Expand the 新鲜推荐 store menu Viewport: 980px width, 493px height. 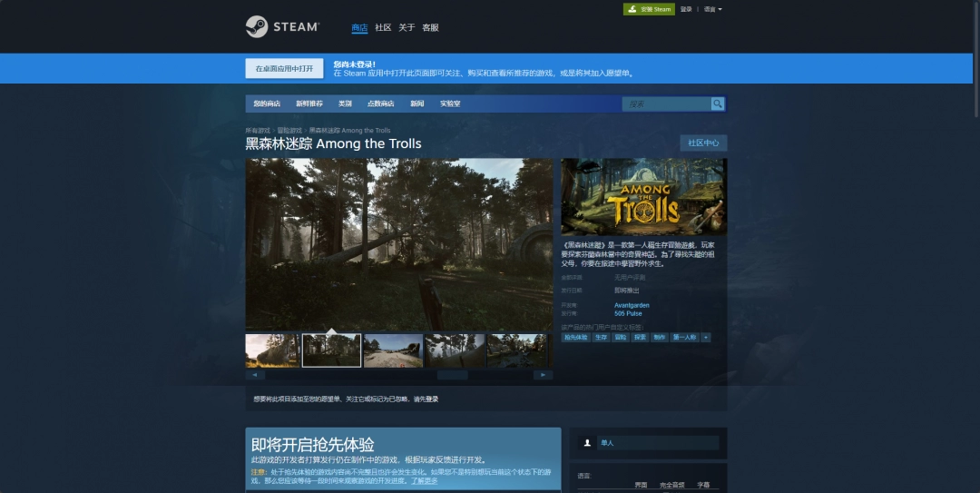pyautogui.click(x=309, y=104)
